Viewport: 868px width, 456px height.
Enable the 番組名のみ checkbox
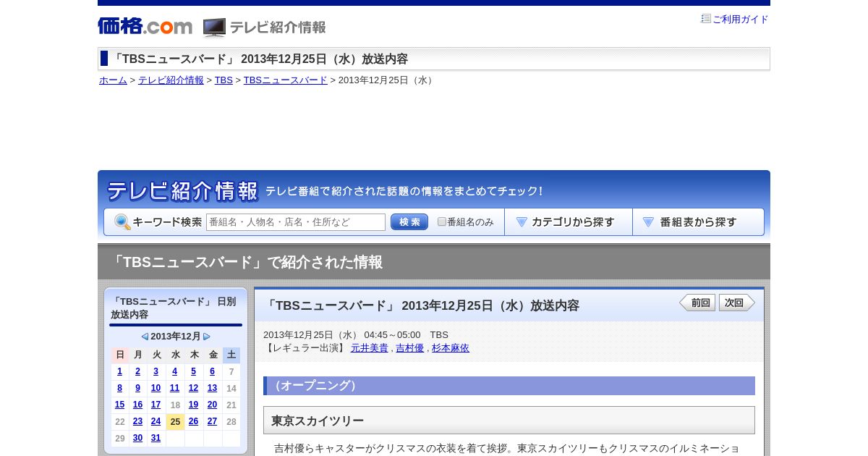(x=442, y=221)
